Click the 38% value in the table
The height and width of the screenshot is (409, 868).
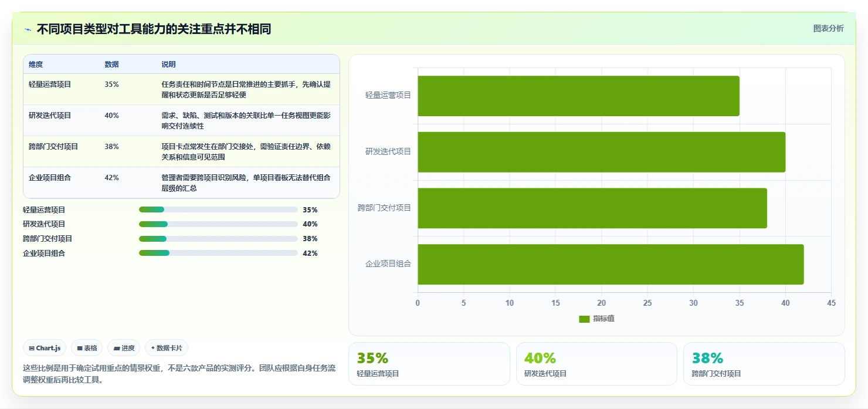coord(111,147)
